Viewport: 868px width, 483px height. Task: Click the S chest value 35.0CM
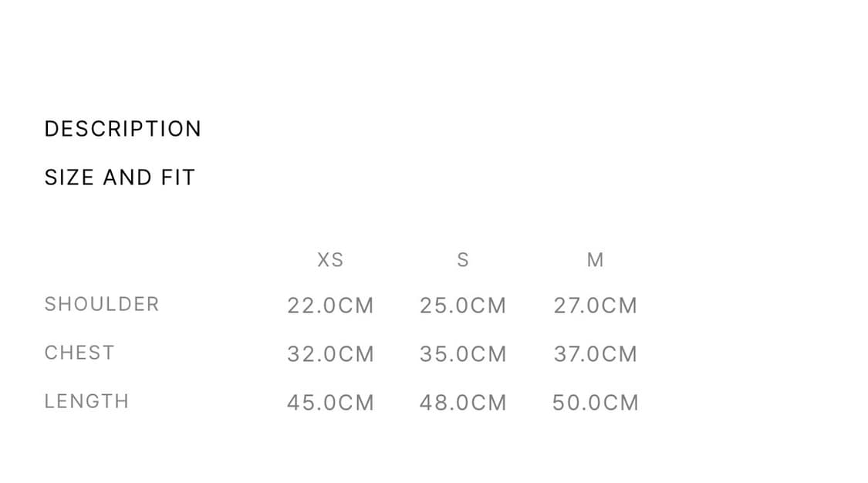click(463, 354)
